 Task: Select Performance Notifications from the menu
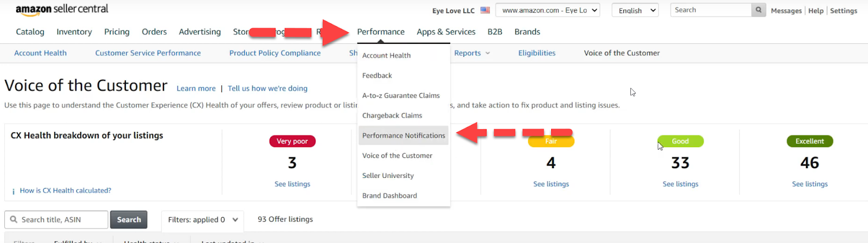pyautogui.click(x=404, y=136)
